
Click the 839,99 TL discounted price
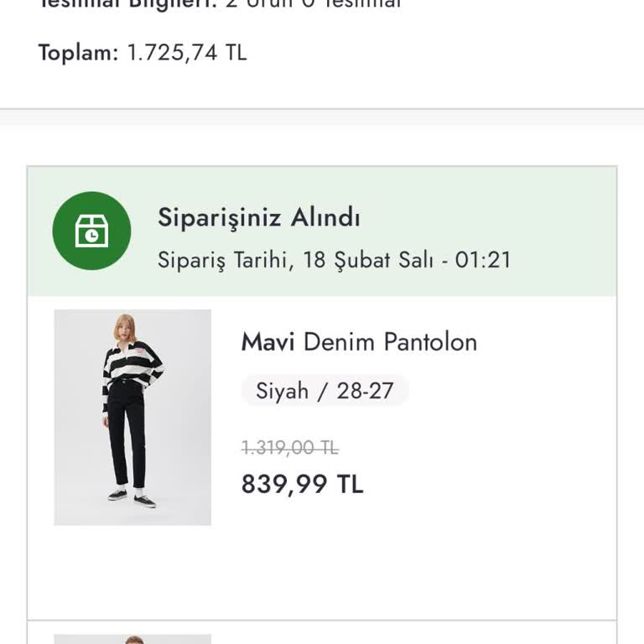click(302, 485)
